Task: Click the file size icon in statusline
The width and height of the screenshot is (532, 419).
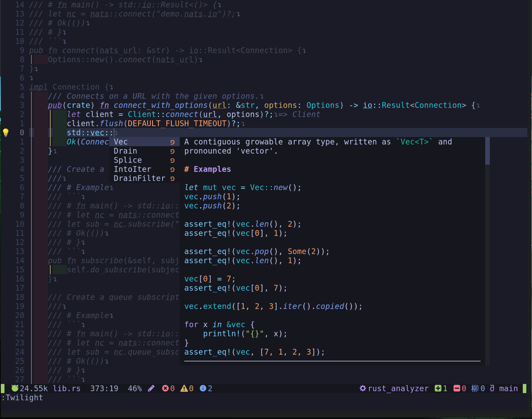Action: (15, 388)
